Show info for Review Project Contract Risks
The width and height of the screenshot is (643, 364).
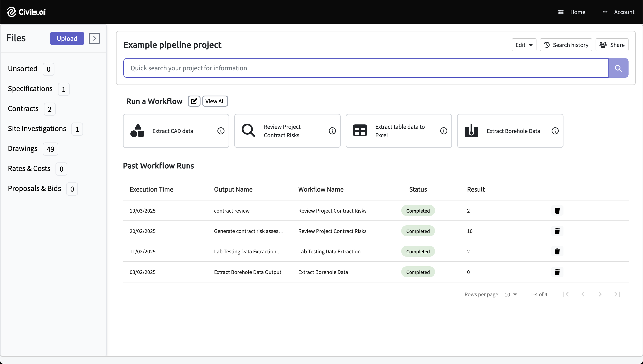[332, 131]
